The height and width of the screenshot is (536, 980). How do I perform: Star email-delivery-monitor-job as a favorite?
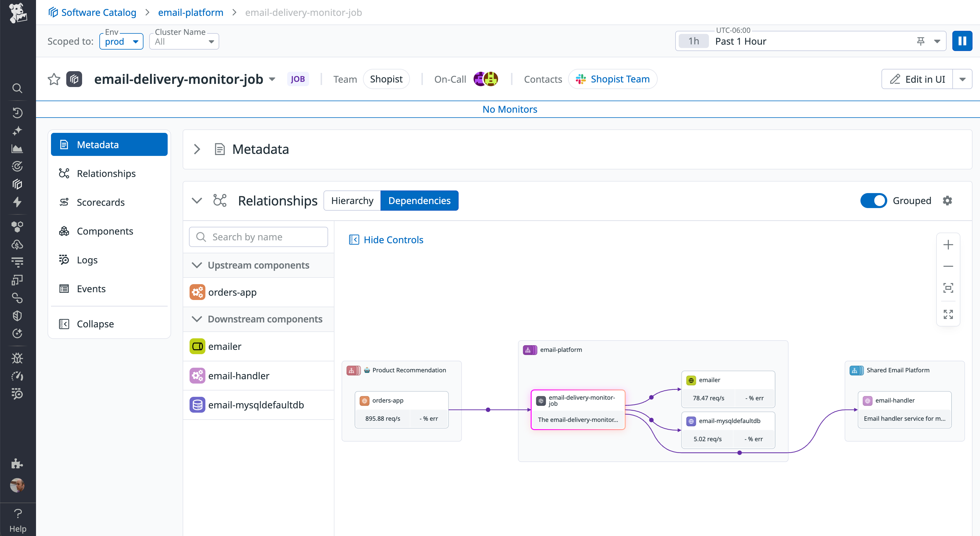click(54, 79)
